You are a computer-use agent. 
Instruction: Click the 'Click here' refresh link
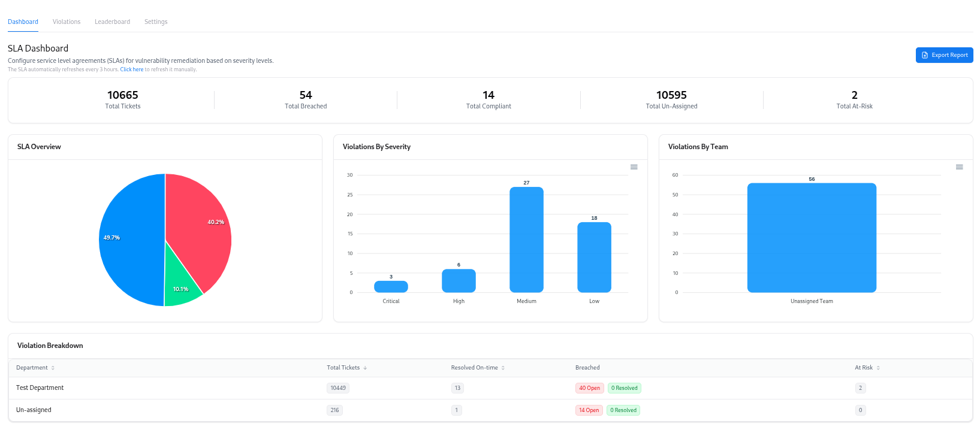(131, 69)
